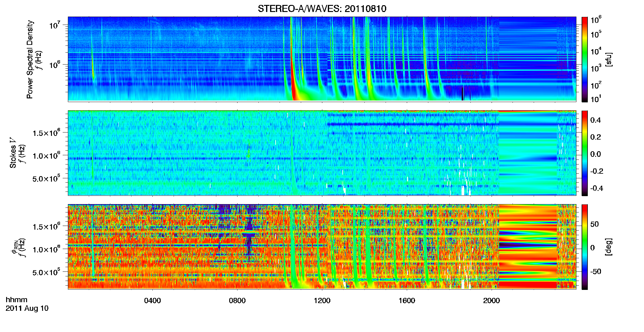Click the STEREO-A/WAVES: 20110810 plot title
Screen dimensions: 644x332
[322, 9]
